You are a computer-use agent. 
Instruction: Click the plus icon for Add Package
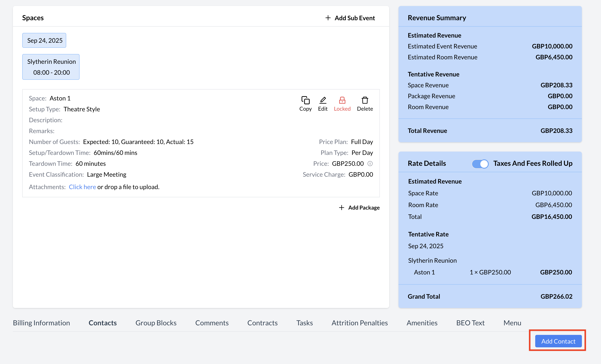click(x=341, y=208)
